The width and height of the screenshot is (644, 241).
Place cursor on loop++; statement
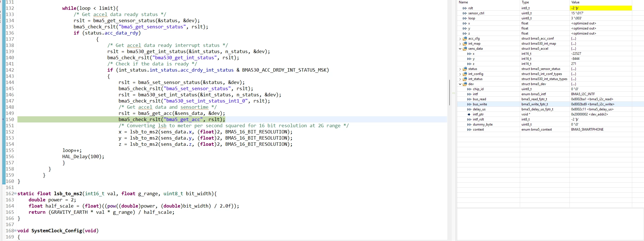coord(72,150)
